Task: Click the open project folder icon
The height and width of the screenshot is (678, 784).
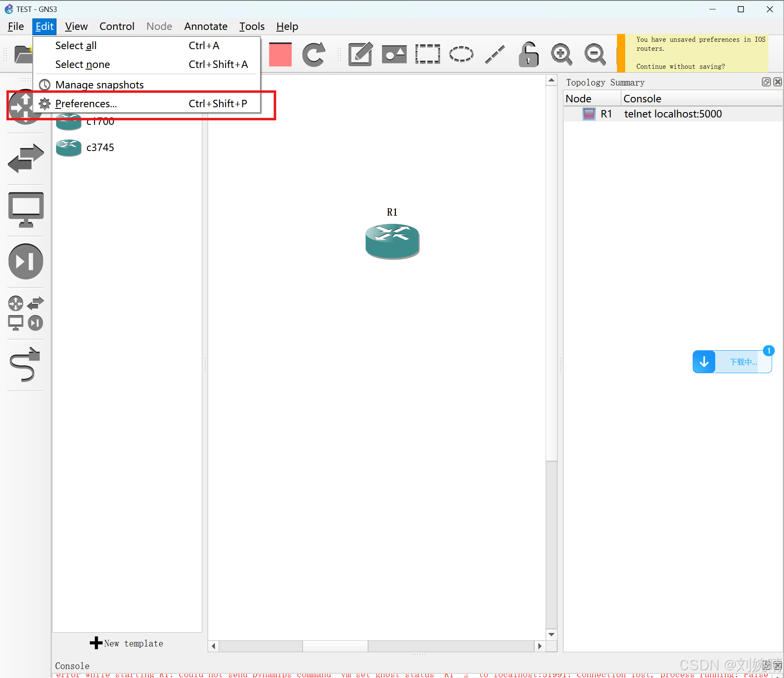Action: click(23, 54)
